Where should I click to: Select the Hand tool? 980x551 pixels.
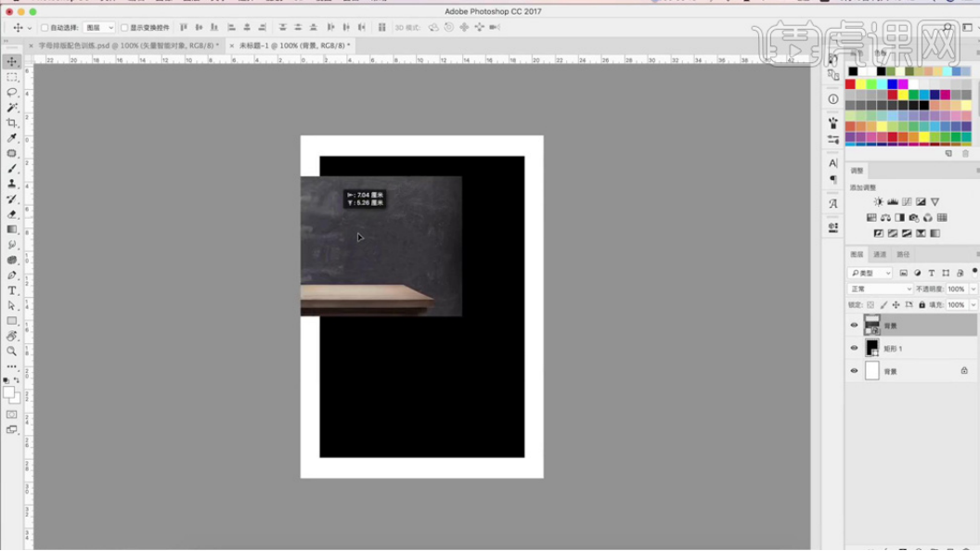(x=12, y=336)
